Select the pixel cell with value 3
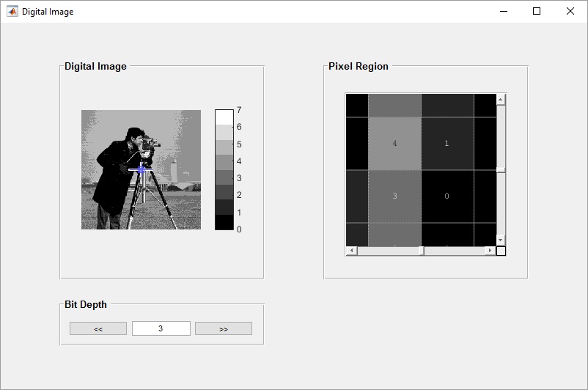This screenshot has width=588, height=390. click(394, 196)
